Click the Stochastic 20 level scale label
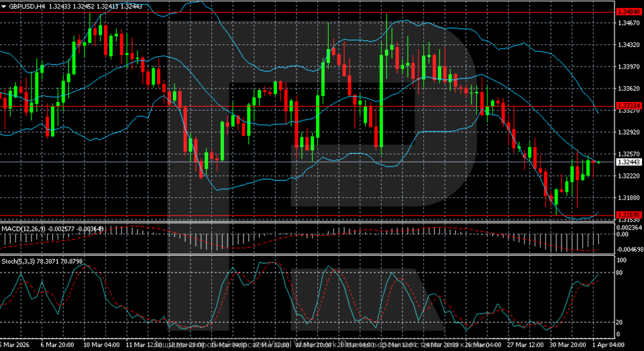The width and height of the screenshot is (644, 351). pos(621,322)
